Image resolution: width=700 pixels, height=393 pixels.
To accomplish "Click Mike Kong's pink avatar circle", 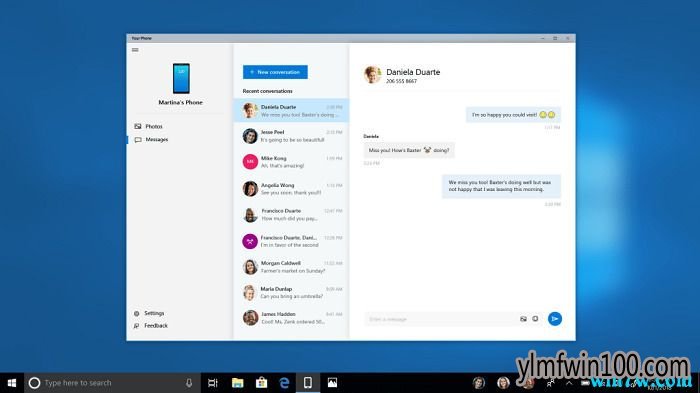I will 250,162.
